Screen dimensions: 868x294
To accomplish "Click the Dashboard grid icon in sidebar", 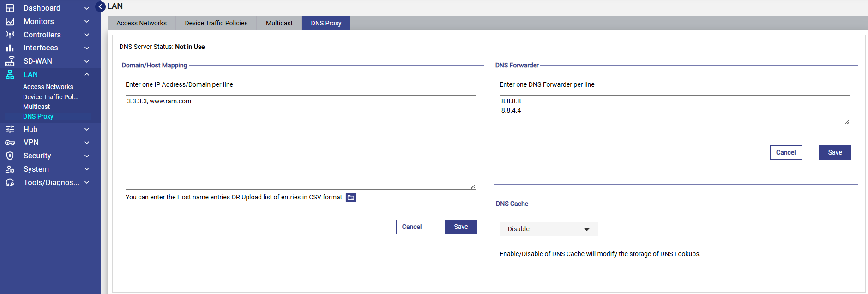I will pyautogui.click(x=10, y=8).
